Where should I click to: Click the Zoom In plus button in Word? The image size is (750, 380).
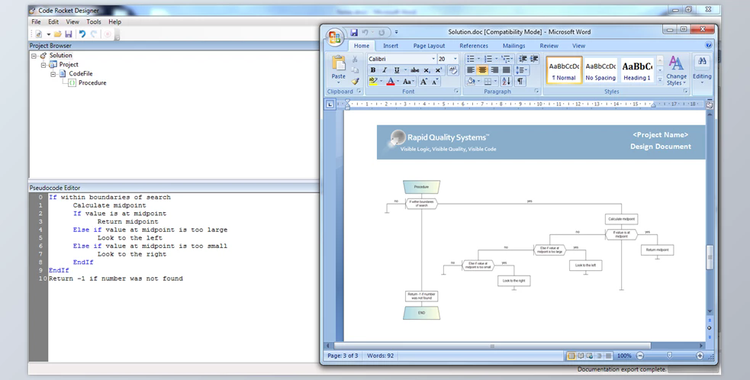click(x=700, y=356)
